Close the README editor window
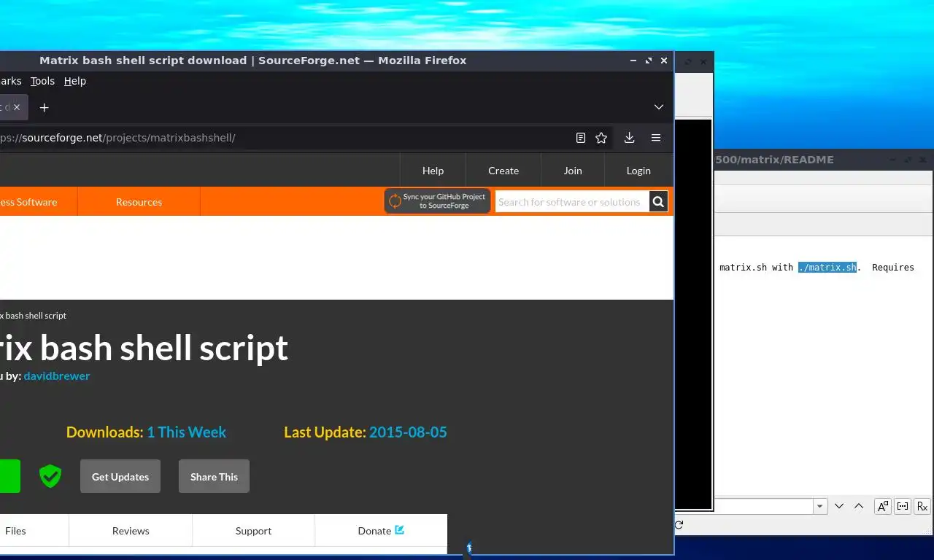 click(x=923, y=159)
